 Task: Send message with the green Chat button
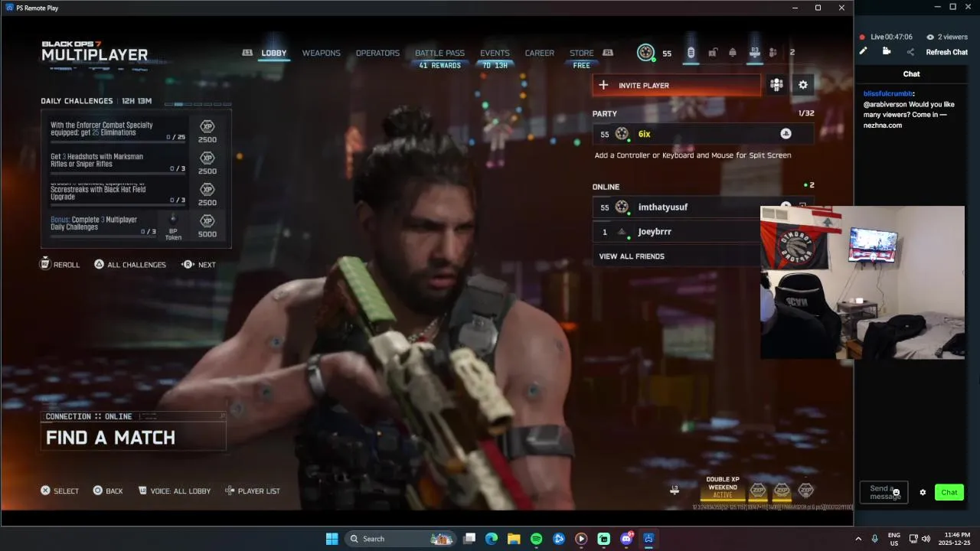tap(949, 492)
